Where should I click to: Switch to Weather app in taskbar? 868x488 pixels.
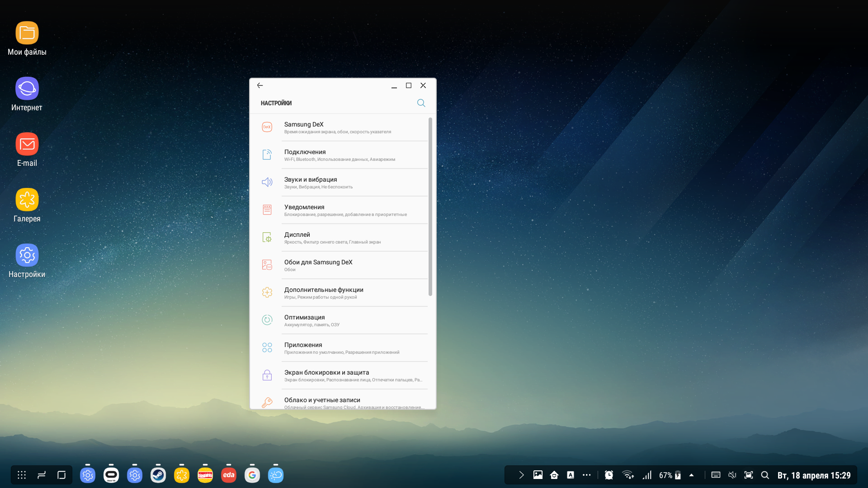coord(276,475)
